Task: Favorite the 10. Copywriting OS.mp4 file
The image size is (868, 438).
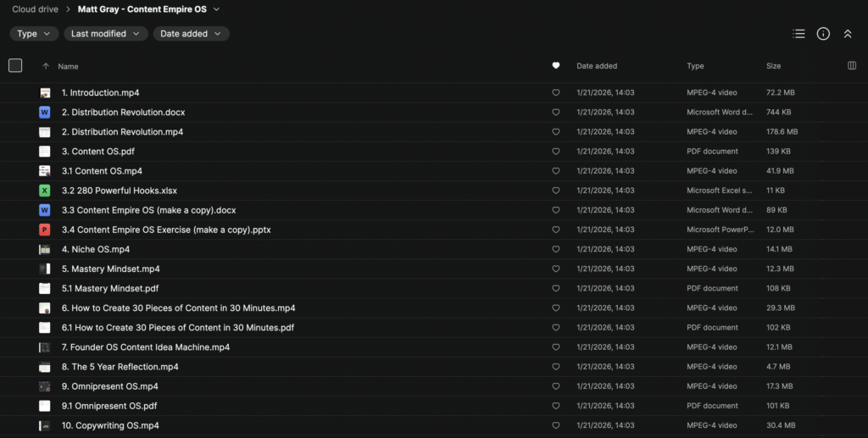Action: click(x=556, y=425)
